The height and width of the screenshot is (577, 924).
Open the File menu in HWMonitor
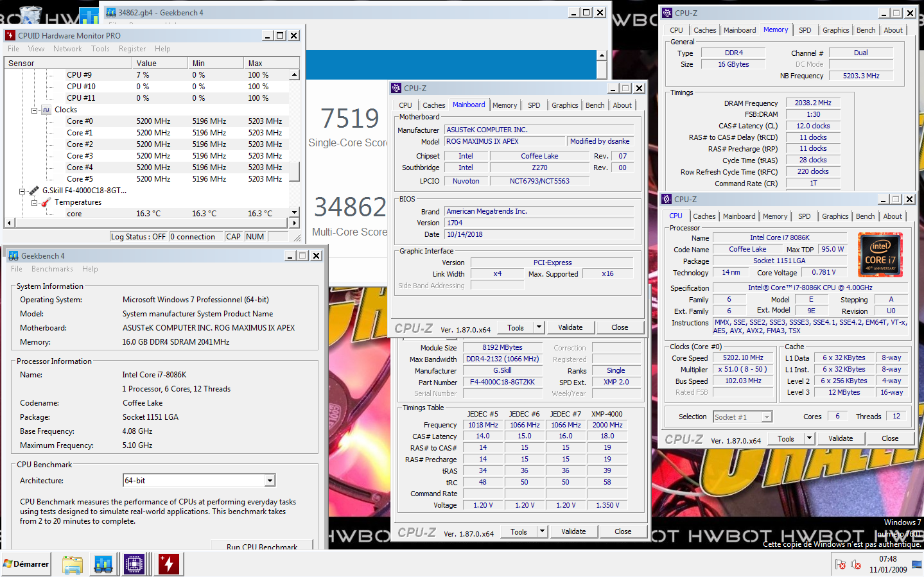pos(13,49)
